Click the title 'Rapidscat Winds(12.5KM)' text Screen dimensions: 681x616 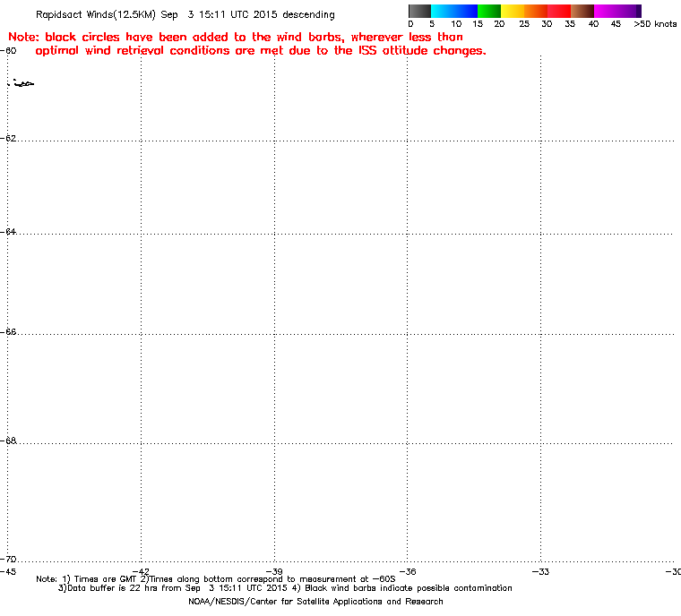[x=96, y=14]
